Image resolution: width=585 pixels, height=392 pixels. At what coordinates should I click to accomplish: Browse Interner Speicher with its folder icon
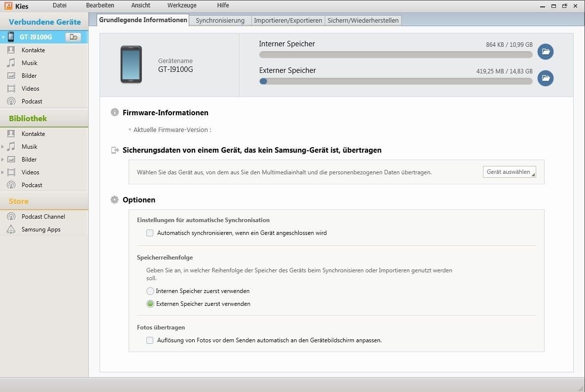pyautogui.click(x=546, y=52)
